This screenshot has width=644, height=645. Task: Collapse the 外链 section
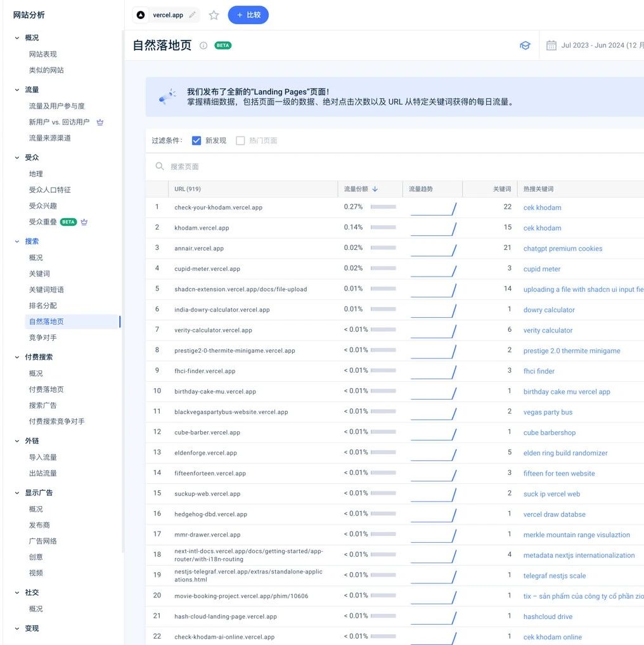click(17, 441)
